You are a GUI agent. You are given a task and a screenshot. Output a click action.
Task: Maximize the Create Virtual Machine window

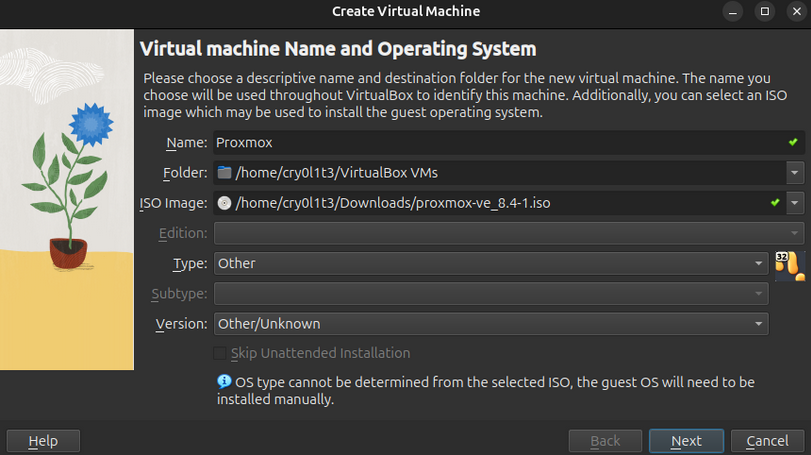point(765,12)
